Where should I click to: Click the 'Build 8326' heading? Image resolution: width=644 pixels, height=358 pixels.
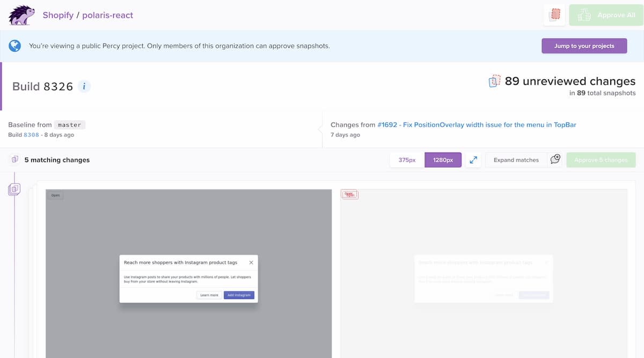(42, 86)
